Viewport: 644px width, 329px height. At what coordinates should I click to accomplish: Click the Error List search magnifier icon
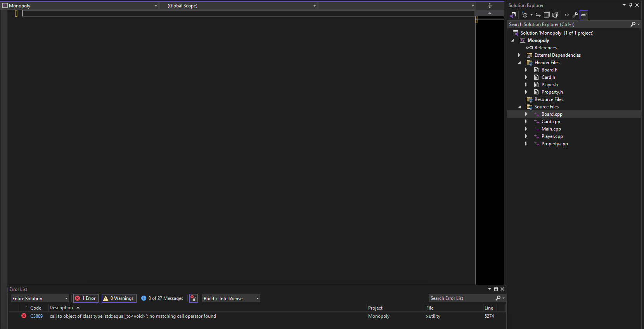coord(498,298)
